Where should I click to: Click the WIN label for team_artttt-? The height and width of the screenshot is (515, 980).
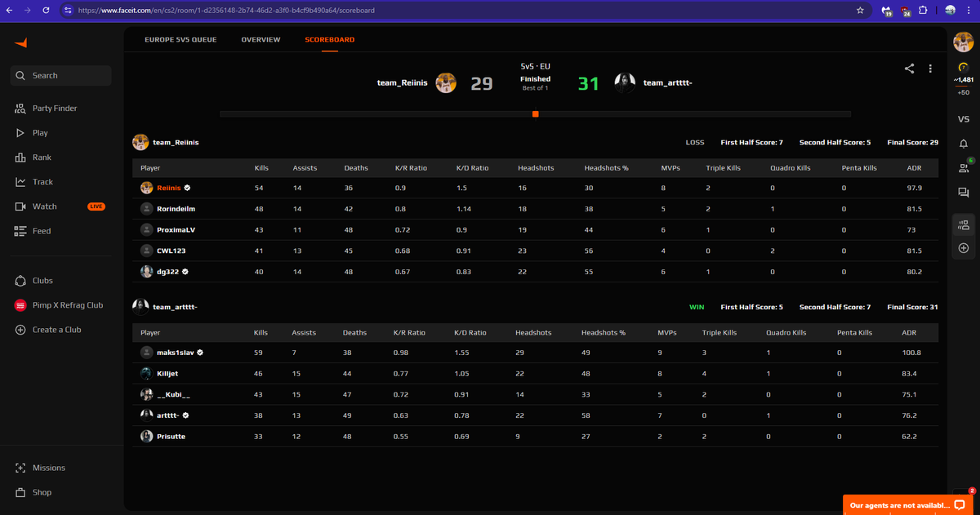(x=697, y=307)
